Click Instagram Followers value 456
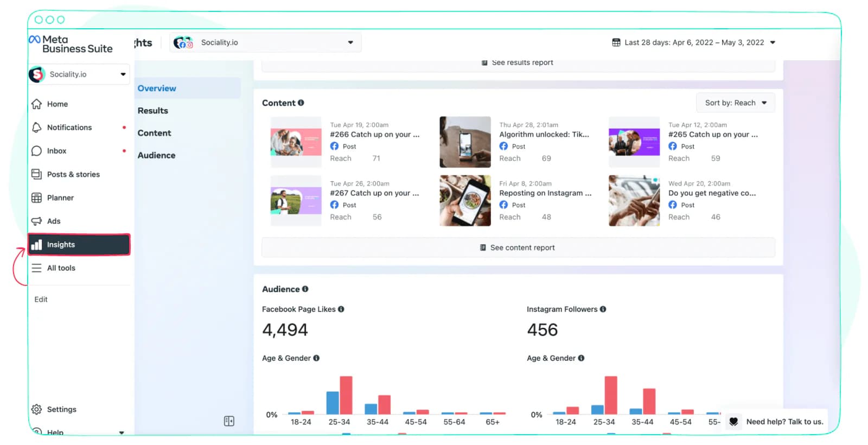The image size is (868, 445). coord(542,330)
